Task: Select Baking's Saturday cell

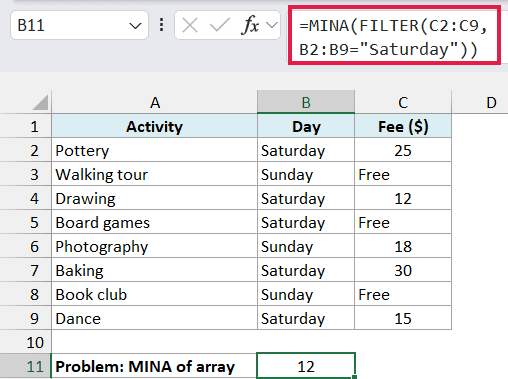Action: click(306, 270)
